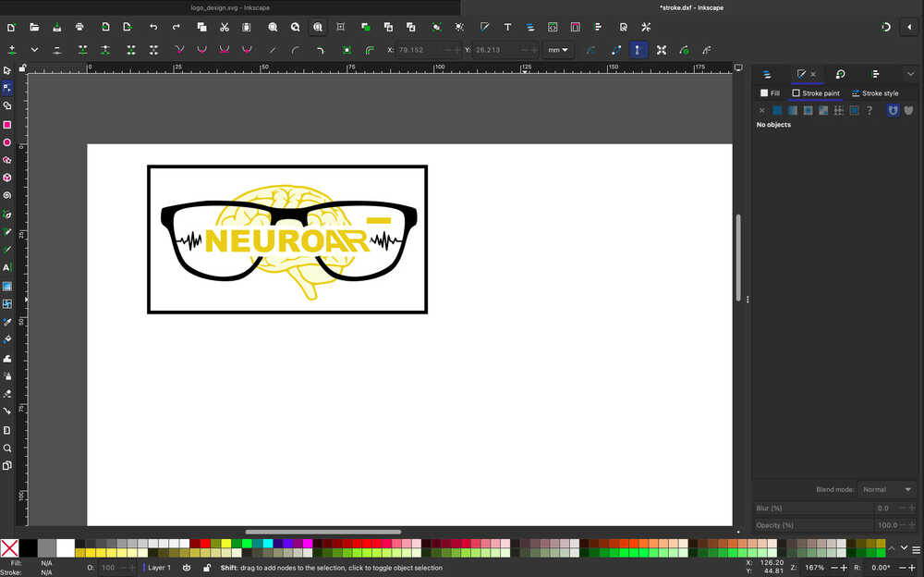The width and height of the screenshot is (924, 577).
Task: Click the Save document icon
Action: pos(56,27)
